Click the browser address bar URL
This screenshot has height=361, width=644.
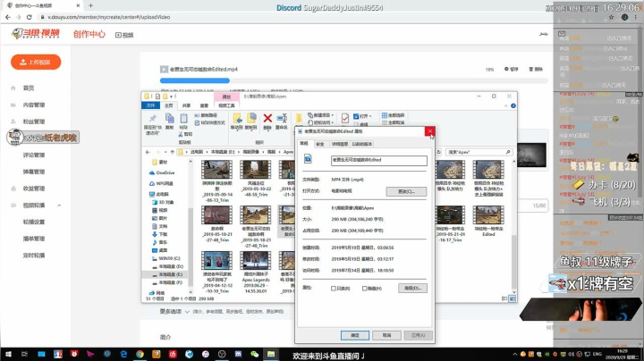pos(109,17)
